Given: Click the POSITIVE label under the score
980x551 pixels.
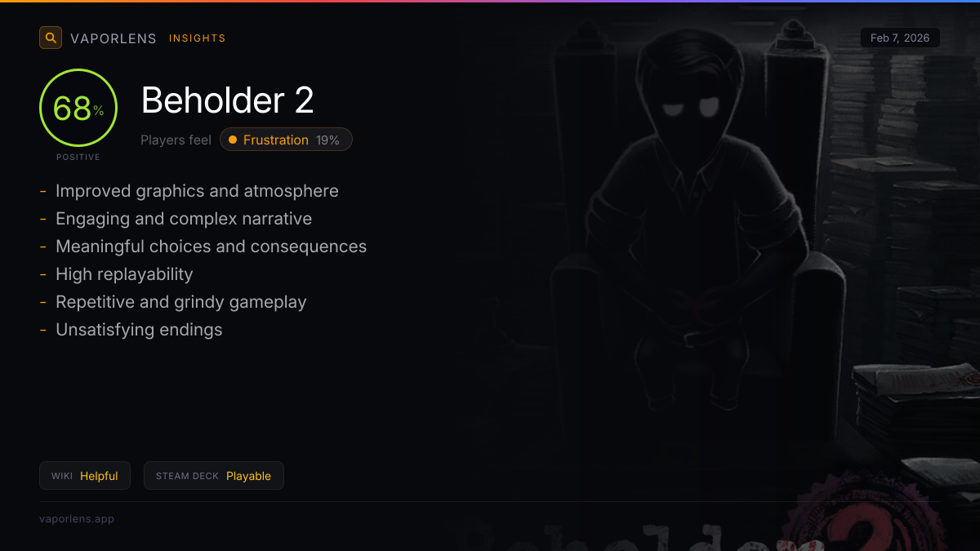Looking at the screenshot, I should [78, 157].
